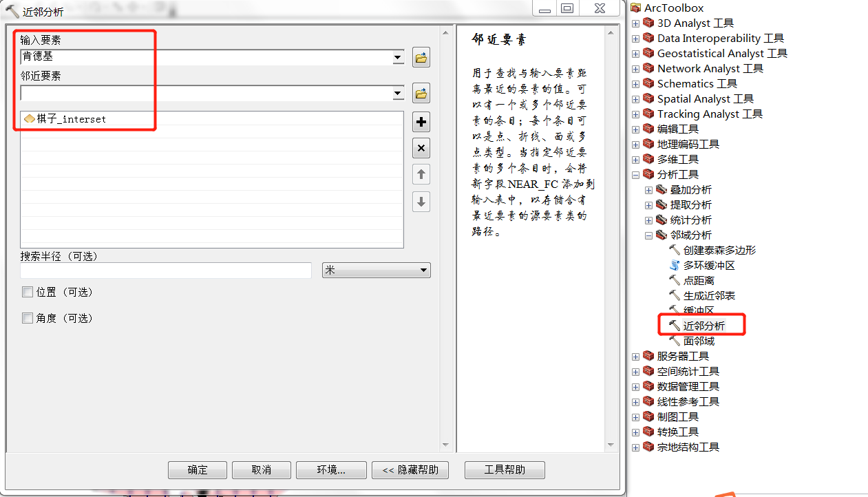This screenshot has height=497, width=868.
Task: Open the 输入要素 dropdown list
Action: 398,58
